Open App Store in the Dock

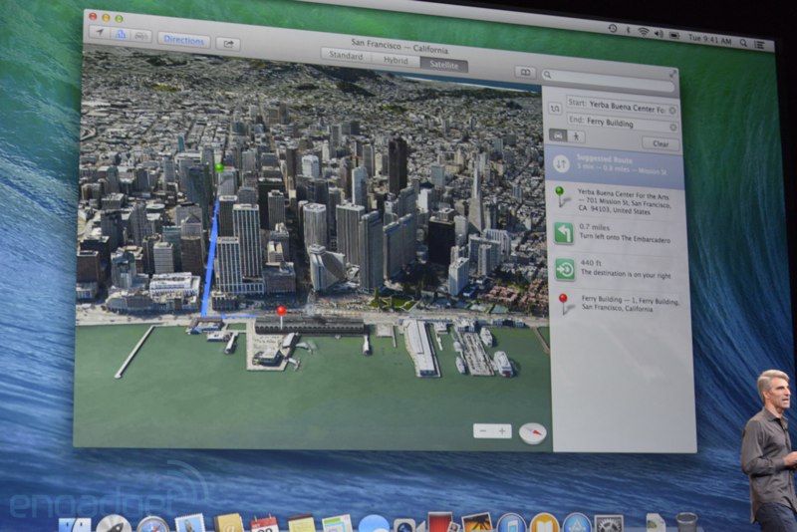(x=577, y=523)
